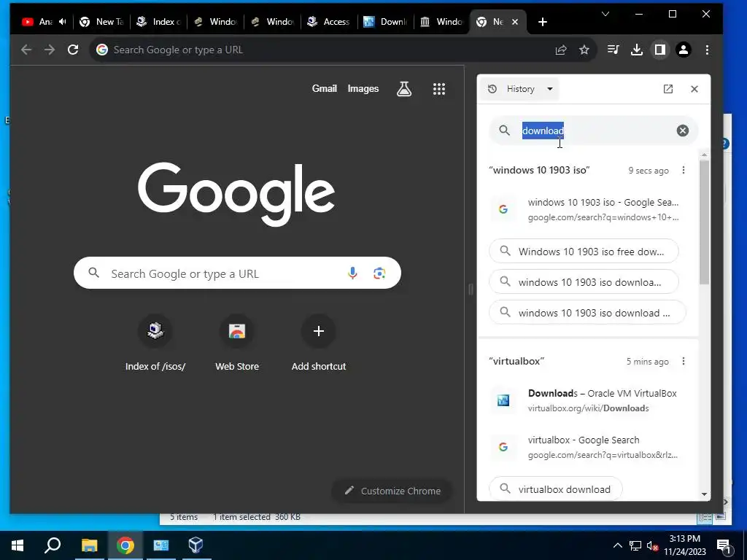Open options for windows 10 1903 iso group
The height and width of the screenshot is (560, 747).
[x=684, y=170]
